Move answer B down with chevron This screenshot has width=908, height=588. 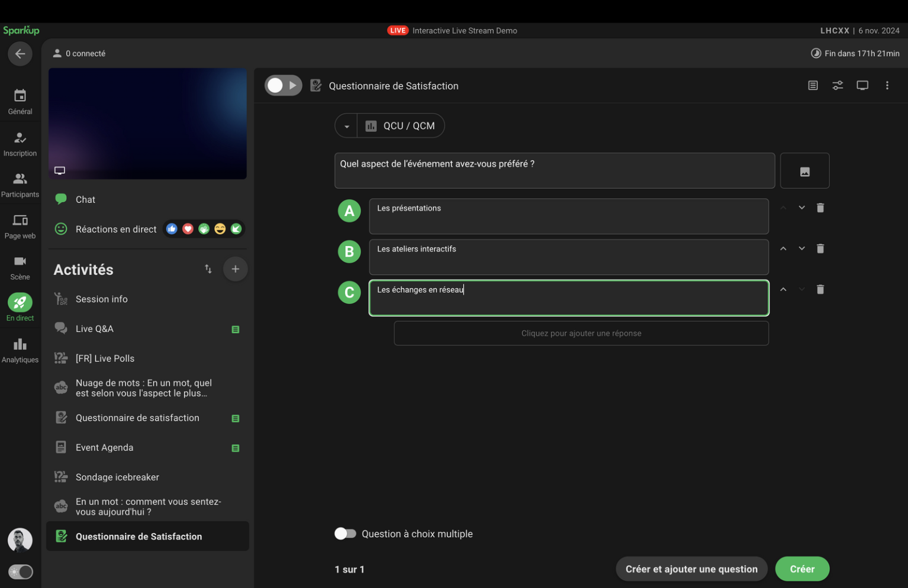click(x=801, y=248)
